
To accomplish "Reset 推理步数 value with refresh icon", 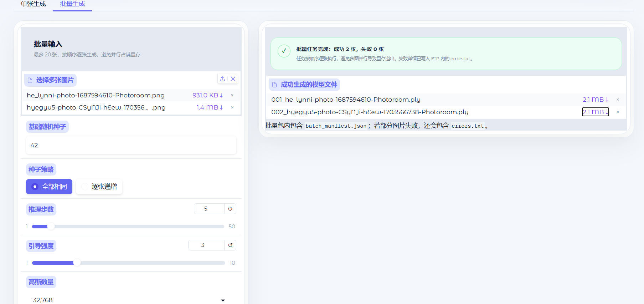I will coord(230,209).
